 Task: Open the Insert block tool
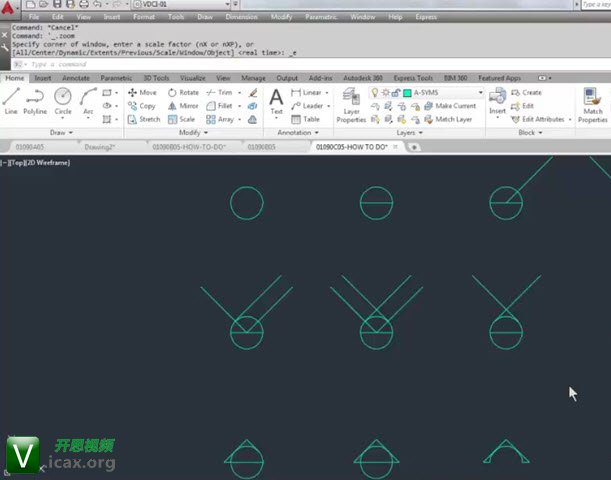tap(497, 101)
